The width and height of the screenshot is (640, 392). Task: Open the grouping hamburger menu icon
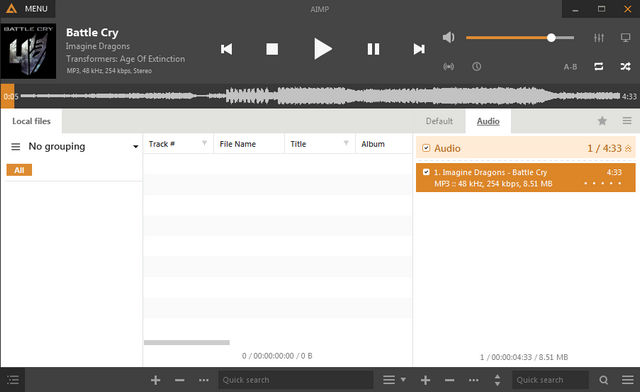point(16,147)
